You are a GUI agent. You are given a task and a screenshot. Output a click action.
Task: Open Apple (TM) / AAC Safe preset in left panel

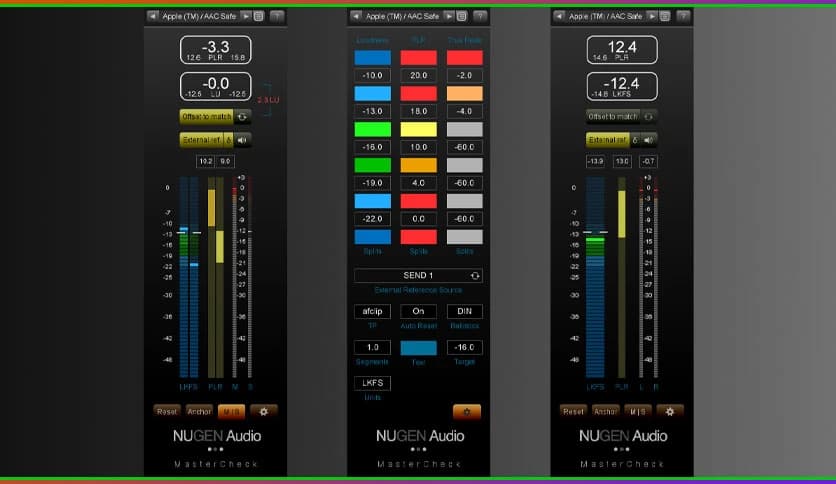[199, 17]
